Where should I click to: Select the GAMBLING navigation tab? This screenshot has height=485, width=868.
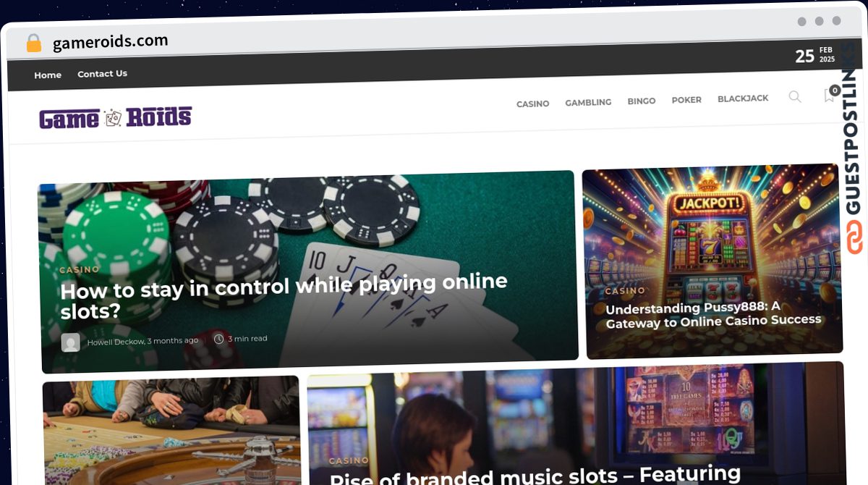[x=588, y=103]
